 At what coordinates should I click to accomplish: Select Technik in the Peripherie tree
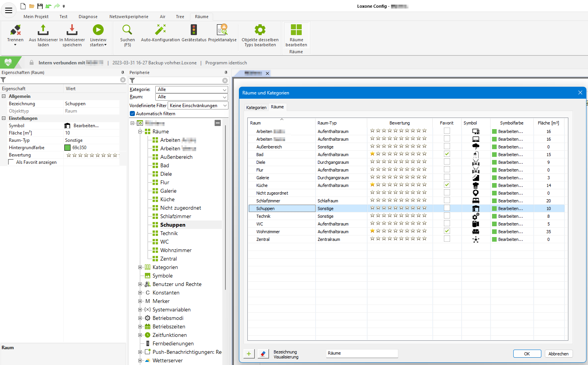pyautogui.click(x=169, y=233)
